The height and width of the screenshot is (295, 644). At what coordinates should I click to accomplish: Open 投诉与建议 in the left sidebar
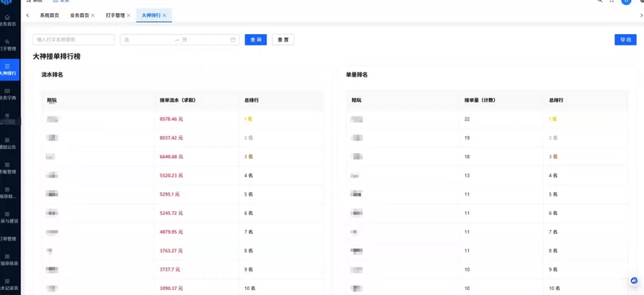click(8, 218)
